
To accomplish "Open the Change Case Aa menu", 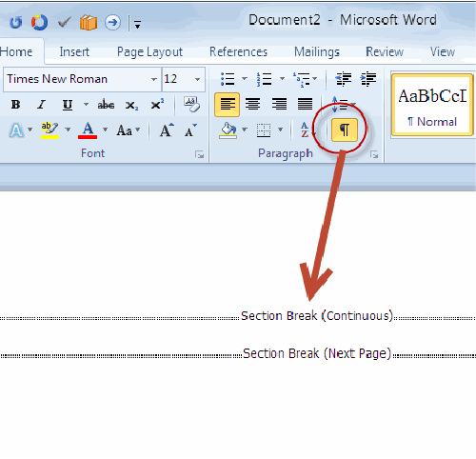I will pos(129,130).
